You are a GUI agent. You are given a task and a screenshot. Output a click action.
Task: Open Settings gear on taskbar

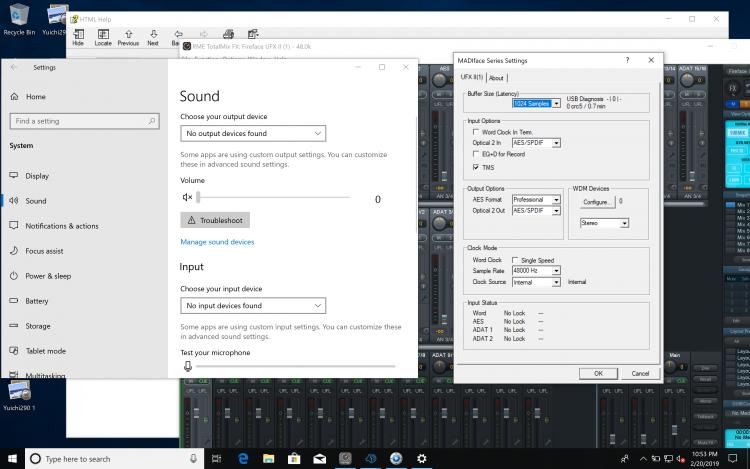(421, 458)
